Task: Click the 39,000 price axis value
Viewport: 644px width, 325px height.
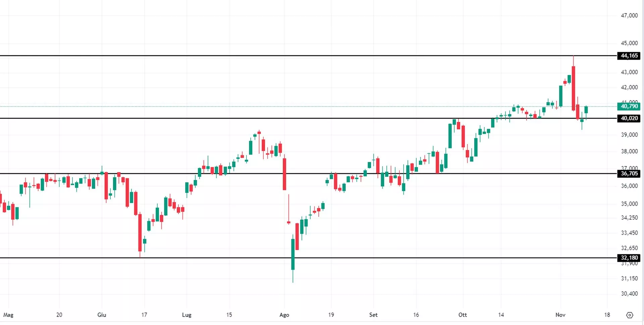Action: click(629, 135)
